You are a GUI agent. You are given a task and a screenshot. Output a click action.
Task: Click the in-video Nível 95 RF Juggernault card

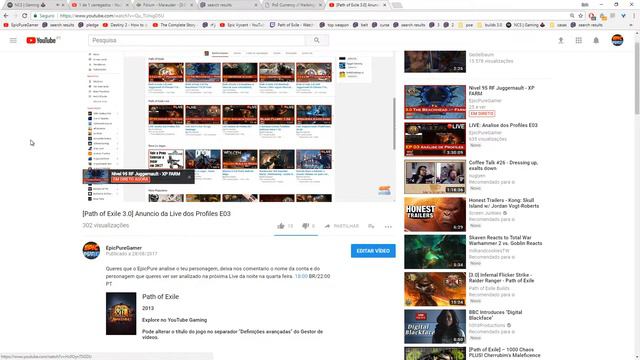coord(138,176)
